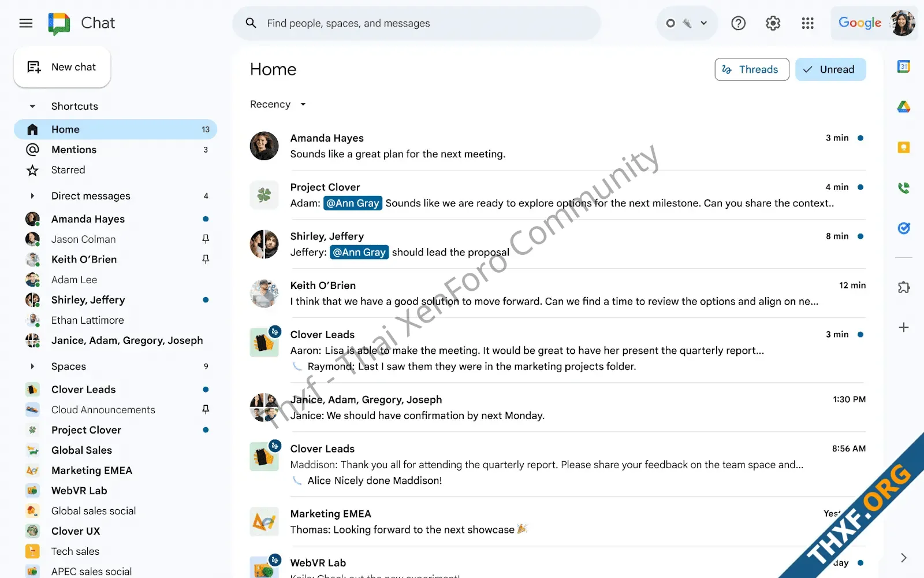924x578 pixels.
Task: Click the pin icon beside Cloud Announcements
Action: (206, 409)
